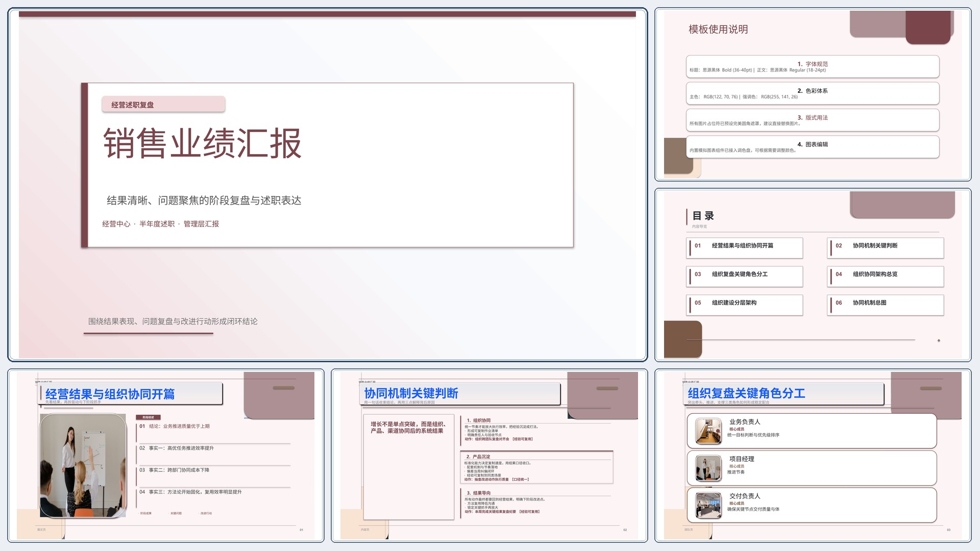Click the 3. 版式用法 card
Viewport: 980px width, 551px height.
(813, 120)
